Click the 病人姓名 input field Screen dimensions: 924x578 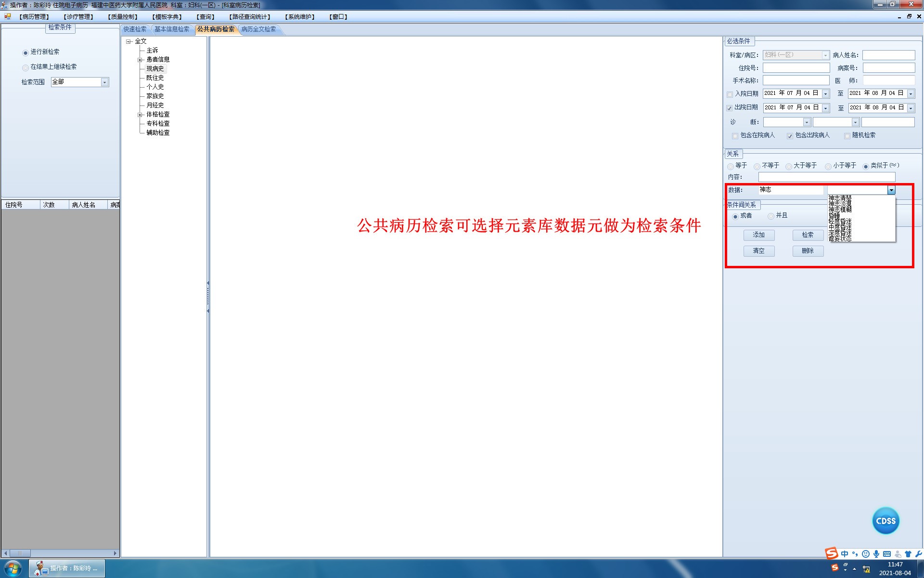pos(888,55)
